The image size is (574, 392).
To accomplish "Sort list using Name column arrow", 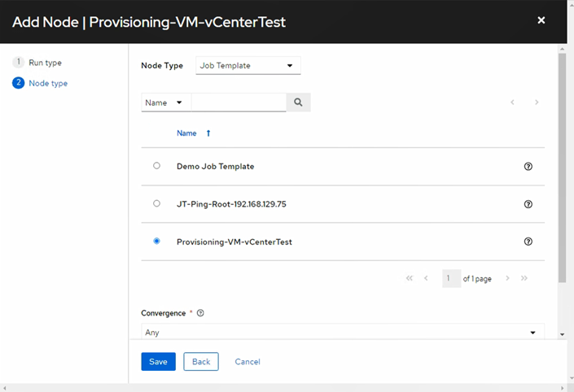I will point(208,133).
